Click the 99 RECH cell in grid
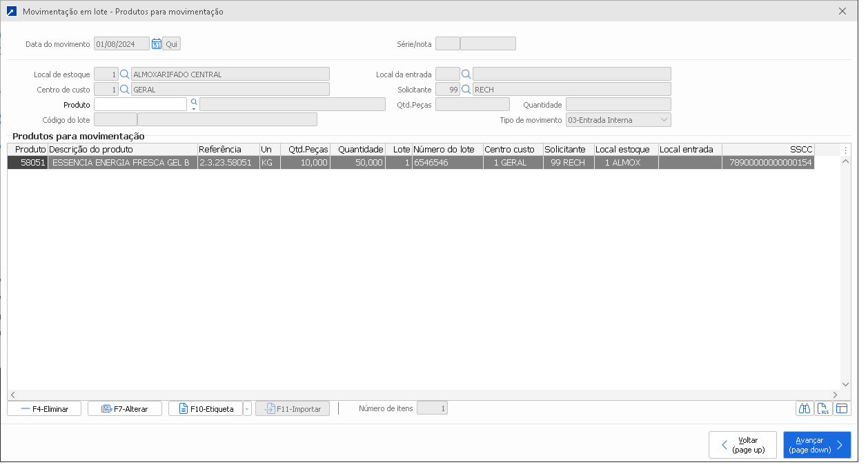 [569, 163]
